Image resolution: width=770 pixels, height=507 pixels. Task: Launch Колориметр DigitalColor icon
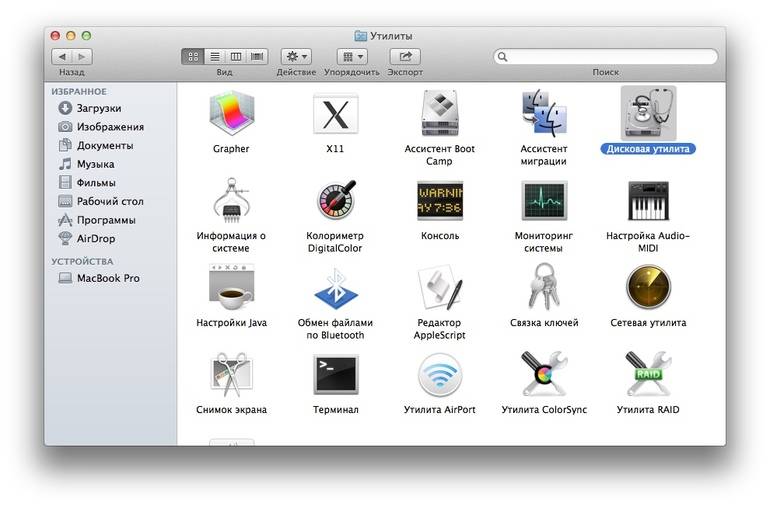pos(335,201)
